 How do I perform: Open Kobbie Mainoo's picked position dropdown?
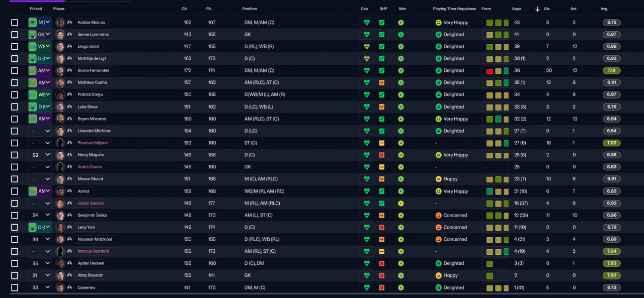click(x=40, y=23)
